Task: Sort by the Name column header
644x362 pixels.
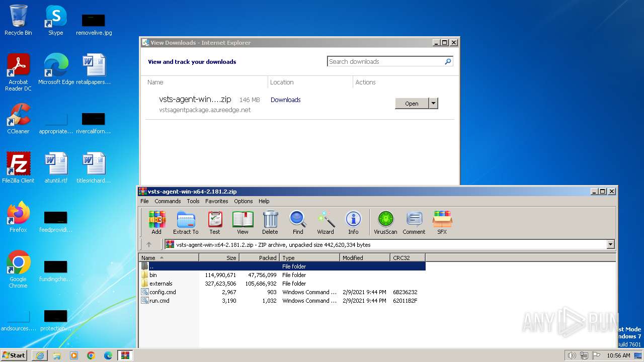Action: tap(169, 257)
